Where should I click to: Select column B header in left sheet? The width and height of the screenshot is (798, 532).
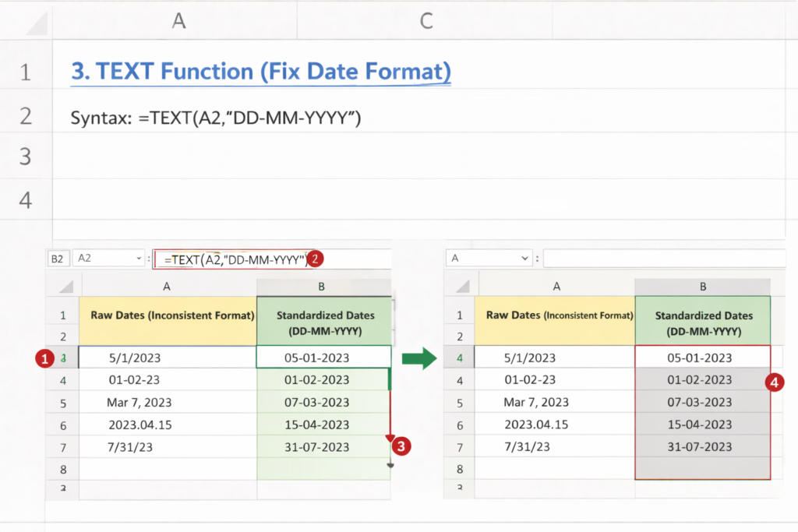coord(322,287)
